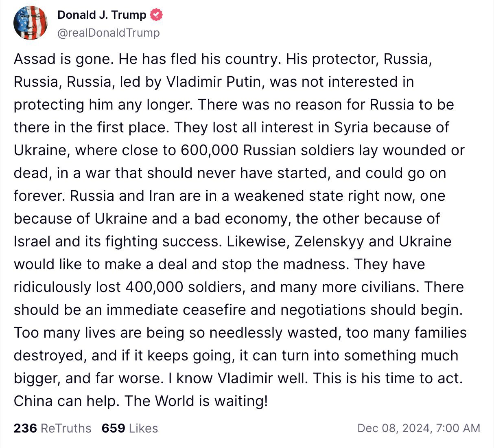This screenshot has width=494, height=448.
Task: Open the @realDonaldTrump handle link
Action: point(109,33)
